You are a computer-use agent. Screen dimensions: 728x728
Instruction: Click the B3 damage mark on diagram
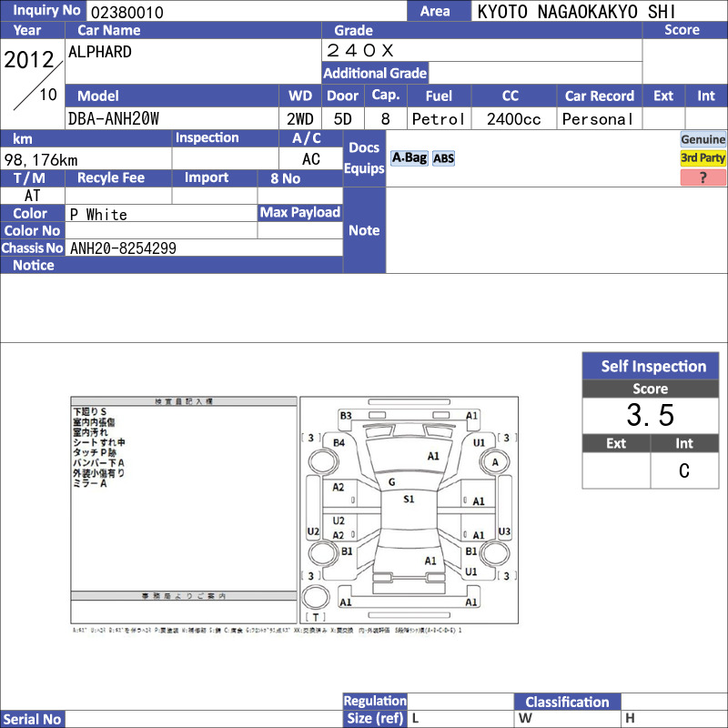tap(346, 416)
